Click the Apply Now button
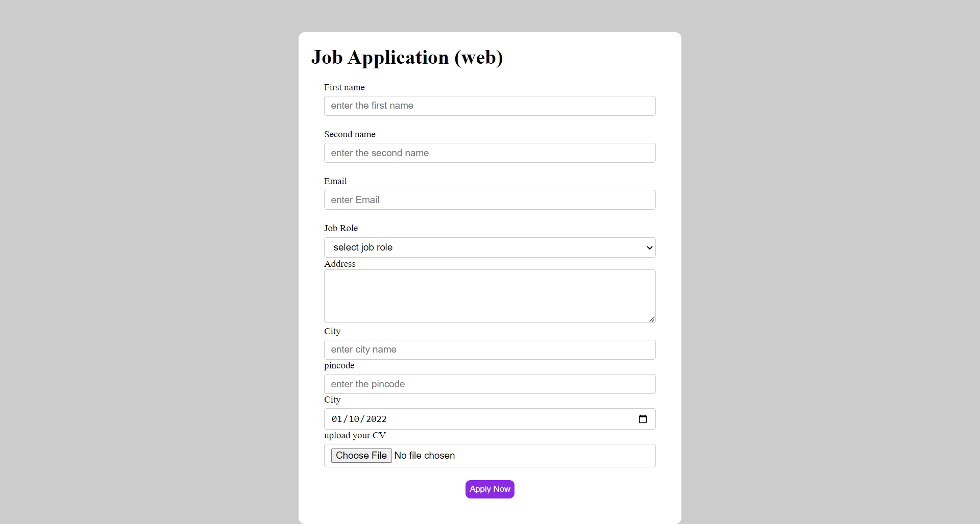 click(x=489, y=489)
